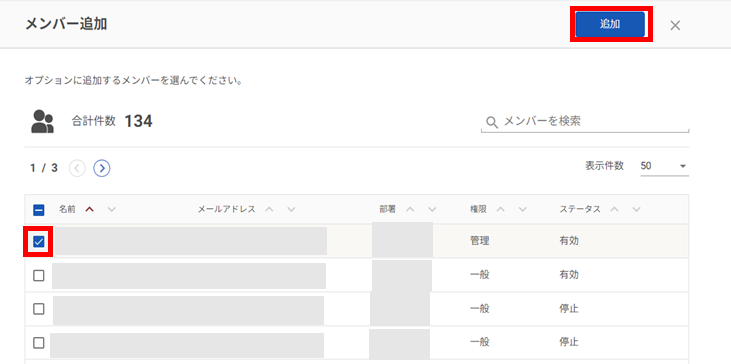Viewport: 731px width, 364px height.
Task: Toggle the select-all header checkbox
Action: pos(39,210)
